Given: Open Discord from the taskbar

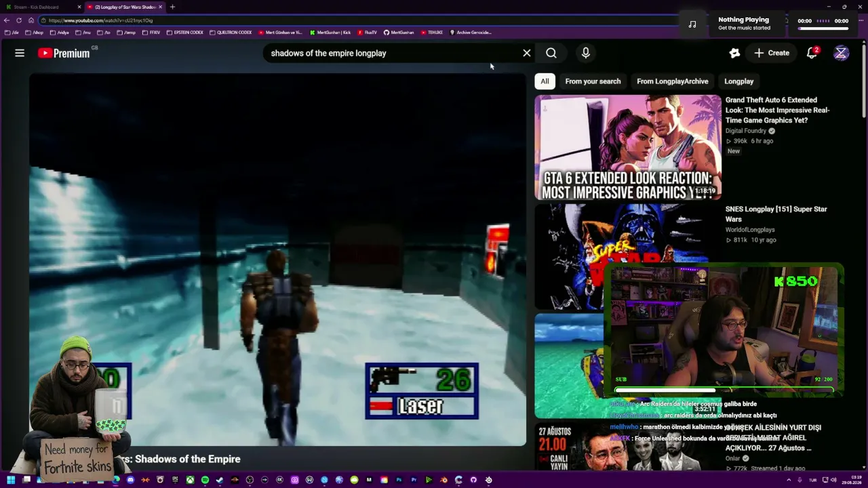Looking at the screenshot, I should 130,480.
